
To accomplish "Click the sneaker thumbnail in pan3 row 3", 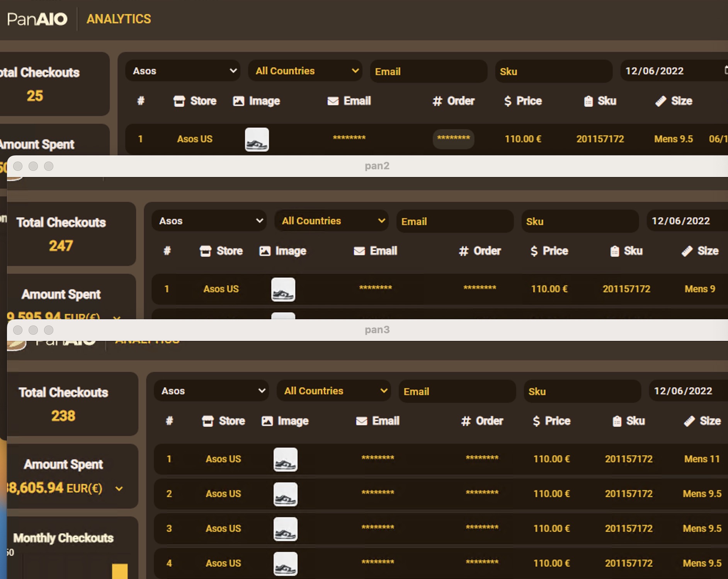I will (286, 529).
